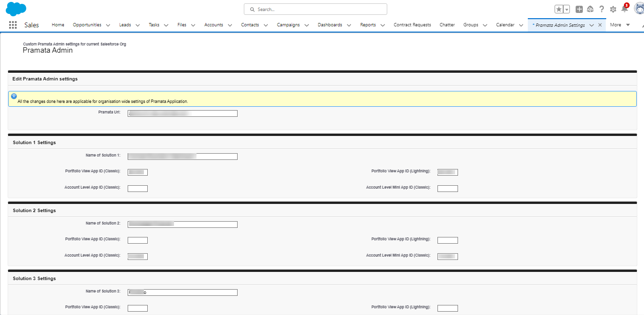Open the Campaigns tab
The width and height of the screenshot is (644, 315).
coord(288,25)
